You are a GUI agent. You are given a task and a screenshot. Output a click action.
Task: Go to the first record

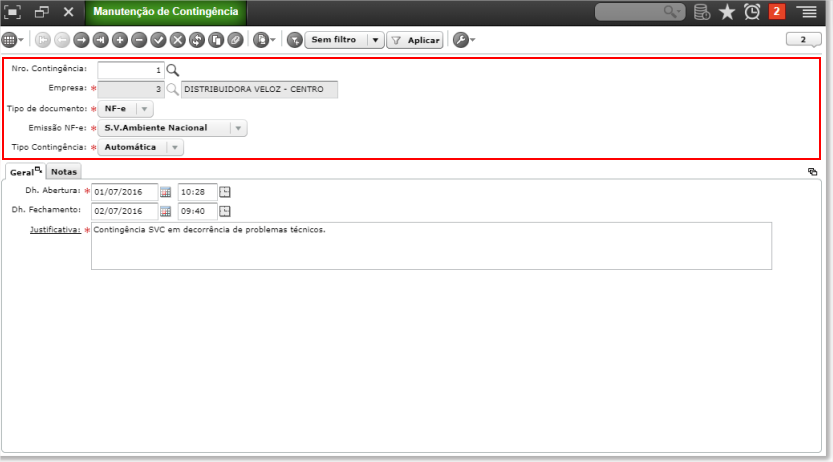(x=43, y=40)
